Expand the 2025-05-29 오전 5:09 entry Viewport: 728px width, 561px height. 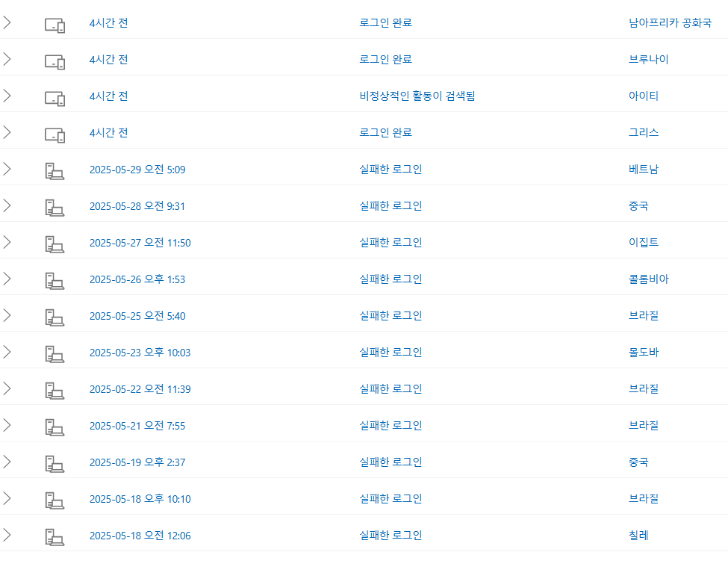pyautogui.click(x=7, y=169)
